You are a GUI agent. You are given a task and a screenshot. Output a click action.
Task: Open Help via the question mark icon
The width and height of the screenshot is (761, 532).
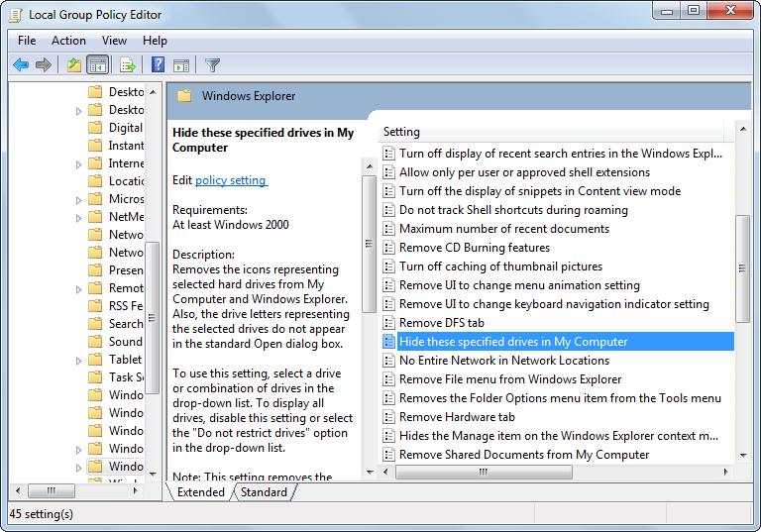tap(158, 64)
